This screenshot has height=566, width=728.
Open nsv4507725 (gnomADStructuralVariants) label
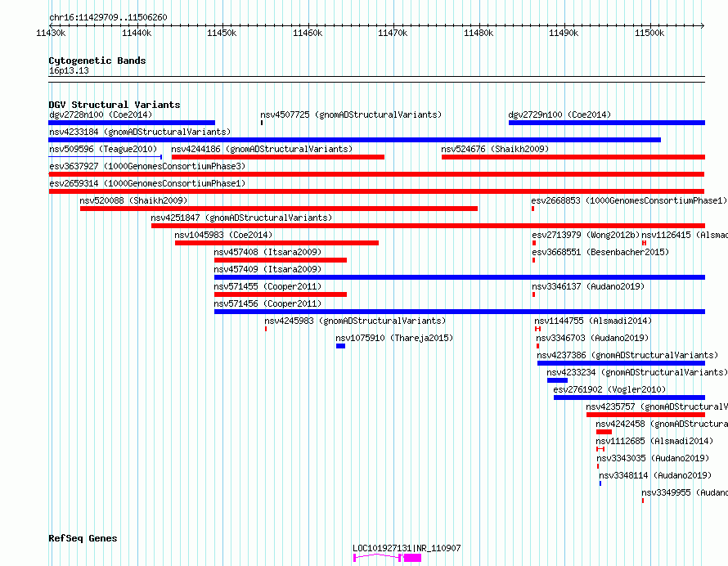pos(351,115)
